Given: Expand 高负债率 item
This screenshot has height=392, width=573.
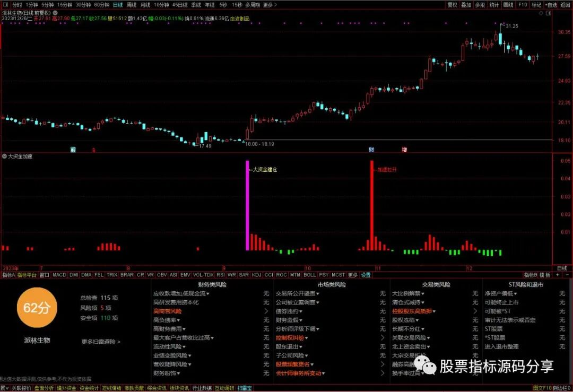Looking at the screenshot, I should pos(167,320).
